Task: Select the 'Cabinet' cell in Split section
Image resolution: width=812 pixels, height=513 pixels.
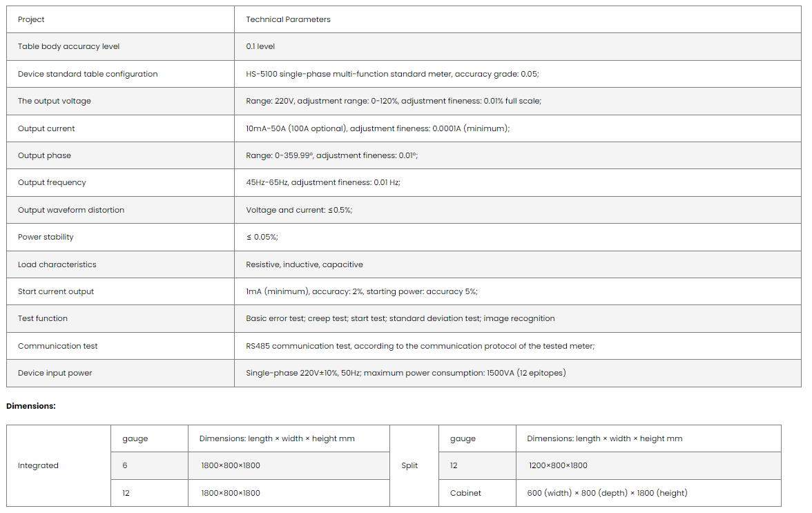Action: (465, 493)
